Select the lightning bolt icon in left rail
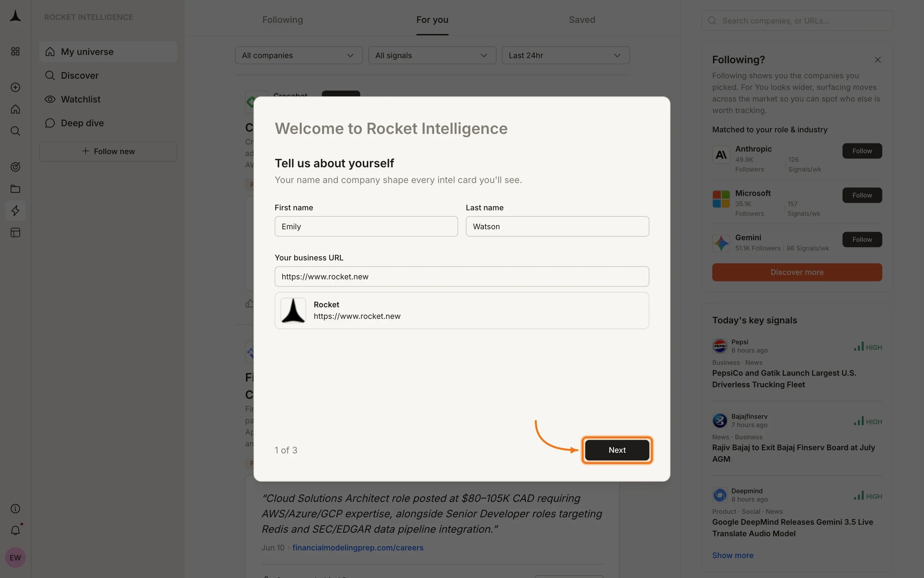 point(15,211)
